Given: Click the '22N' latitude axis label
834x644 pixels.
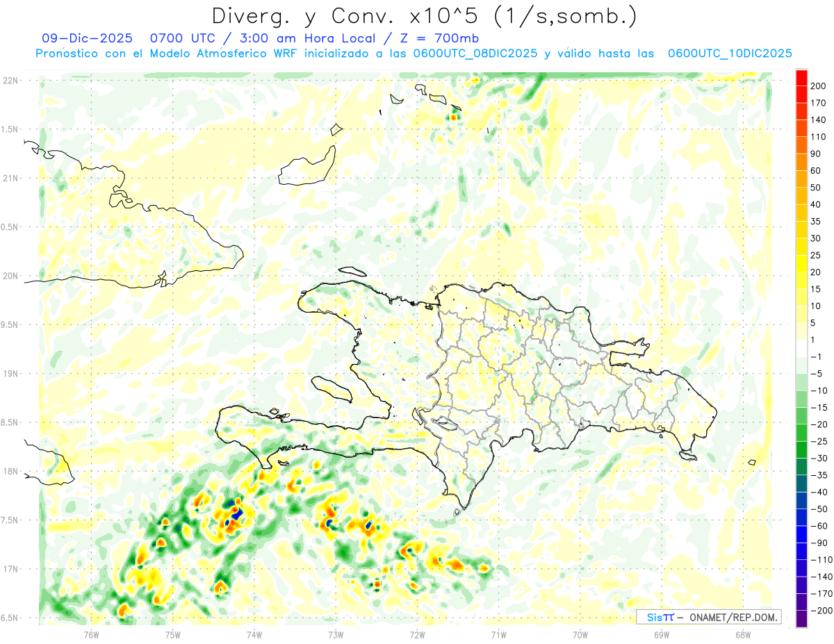Looking at the screenshot, I should click(x=11, y=81).
